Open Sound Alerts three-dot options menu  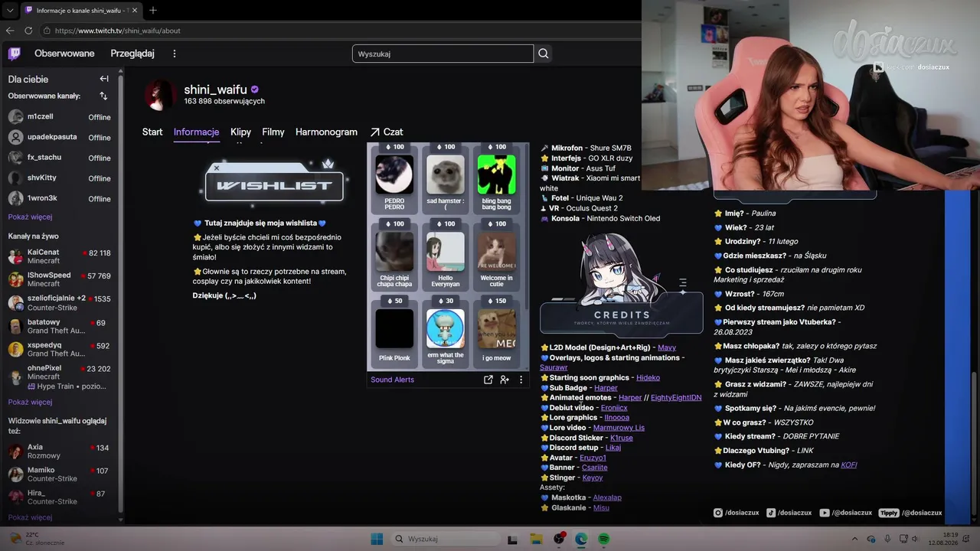[x=521, y=380]
